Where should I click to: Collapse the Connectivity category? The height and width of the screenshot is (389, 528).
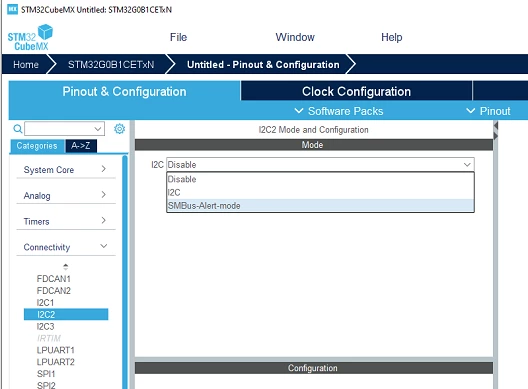pyautogui.click(x=66, y=247)
